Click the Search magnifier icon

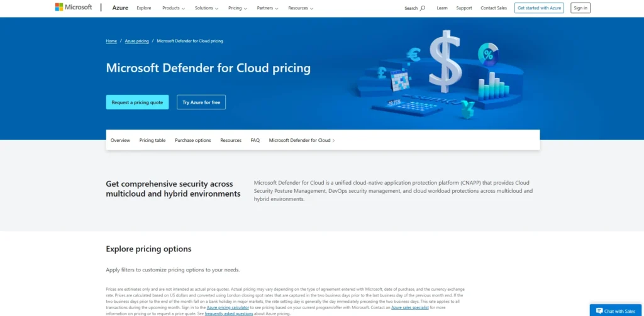coord(423,8)
